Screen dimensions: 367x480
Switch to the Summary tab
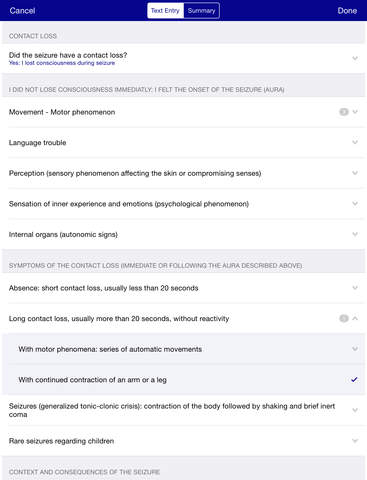tap(201, 11)
